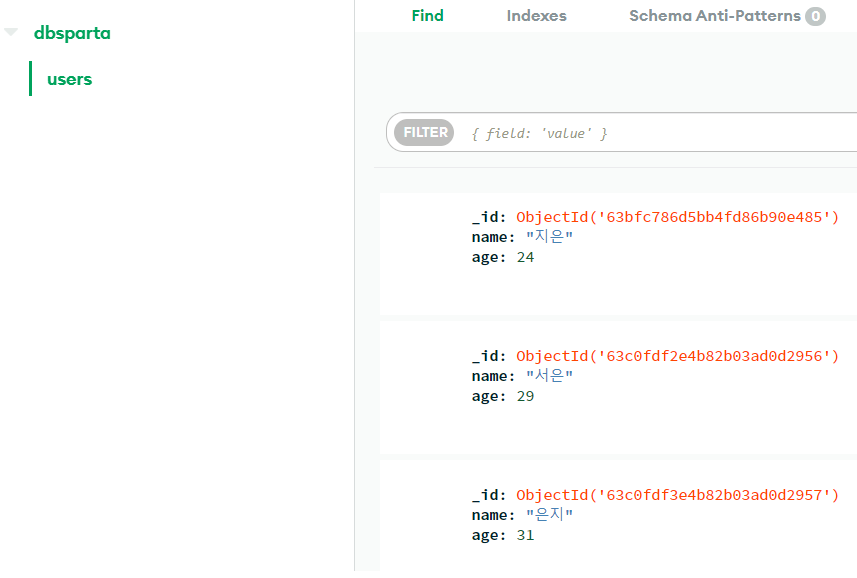Image resolution: width=857 pixels, height=578 pixels.
Task: Open the Schema Anti-Patterns tab
Action: click(714, 16)
